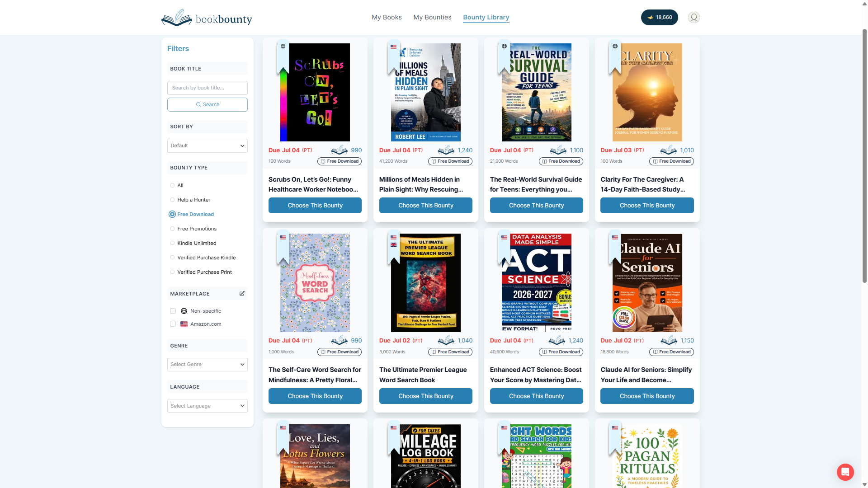Click the globe bookmark on Scrubs On book
This screenshot has width=868, height=488.
[x=283, y=57]
